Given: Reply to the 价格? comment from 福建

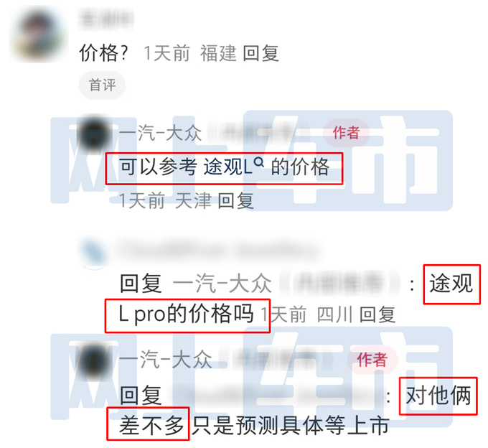Looking at the screenshot, I should (x=261, y=53).
